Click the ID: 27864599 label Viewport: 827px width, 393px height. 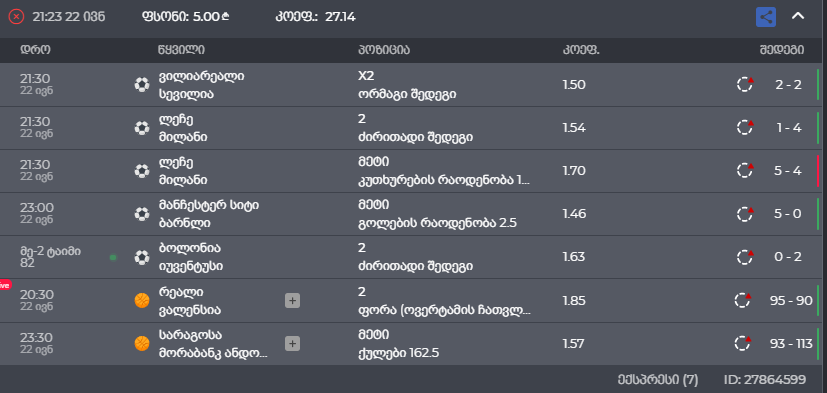765,379
